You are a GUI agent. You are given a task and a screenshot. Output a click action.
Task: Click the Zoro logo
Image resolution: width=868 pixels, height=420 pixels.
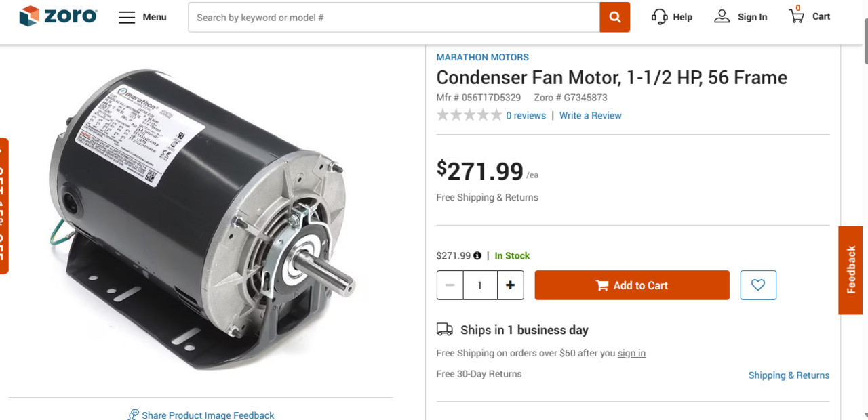click(58, 16)
